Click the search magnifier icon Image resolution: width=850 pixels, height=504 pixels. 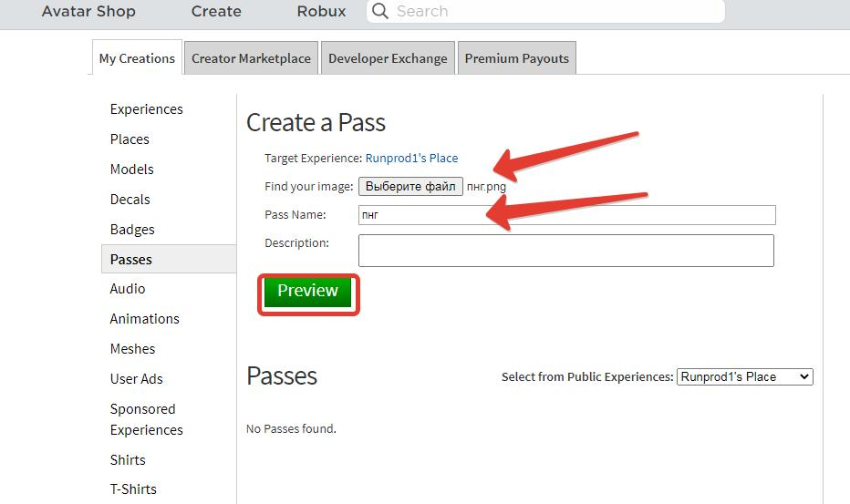click(380, 12)
